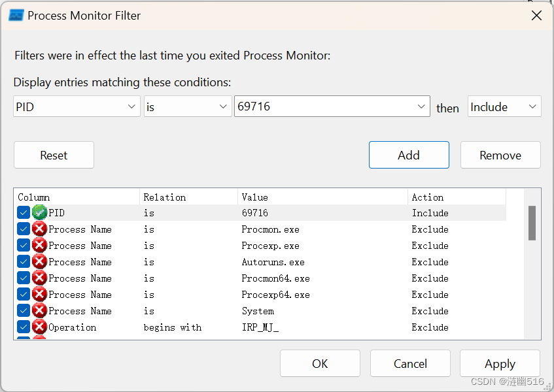Uncheck the PID filter rule checkbox
554x392 pixels.
point(24,212)
